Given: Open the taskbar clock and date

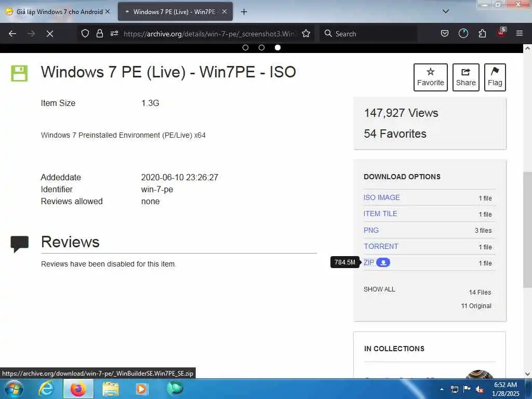Looking at the screenshot, I should click(506, 389).
